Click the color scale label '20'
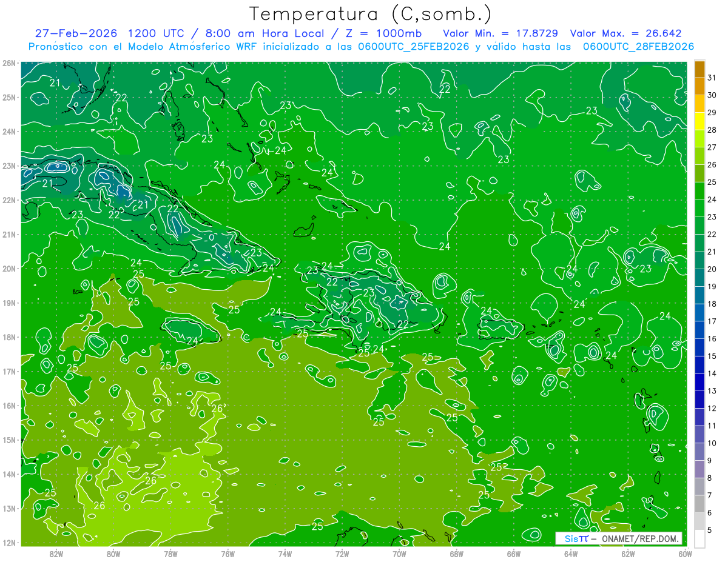Viewport: 728px width, 562px height. tap(712, 269)
